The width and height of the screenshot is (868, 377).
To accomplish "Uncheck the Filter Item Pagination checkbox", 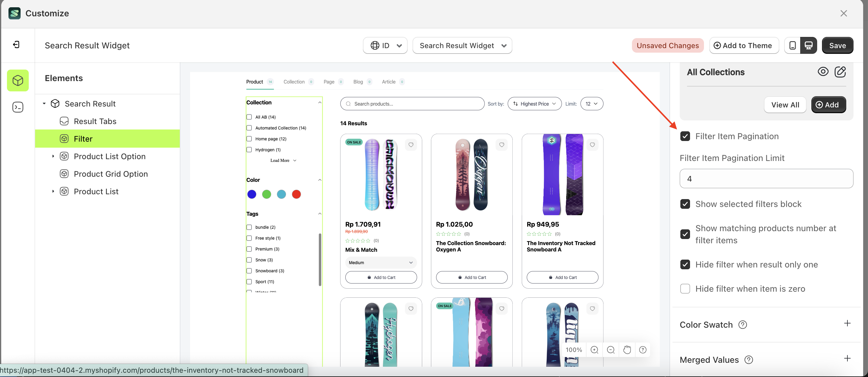I will tap(685, 136).
